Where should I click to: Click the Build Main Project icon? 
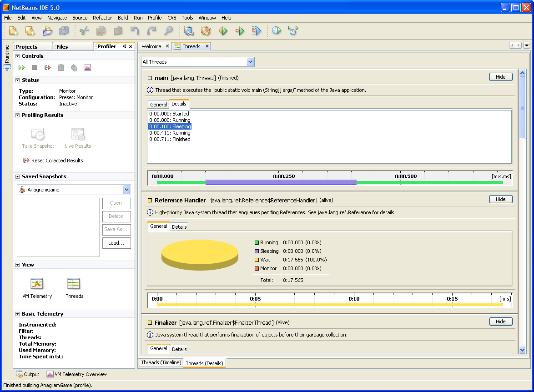tap(189, 31)
